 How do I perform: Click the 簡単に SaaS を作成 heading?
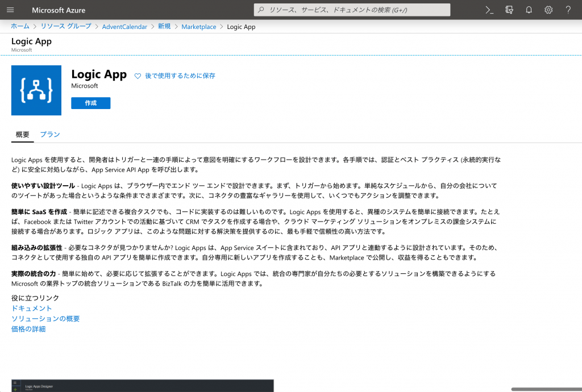[39, 212]
